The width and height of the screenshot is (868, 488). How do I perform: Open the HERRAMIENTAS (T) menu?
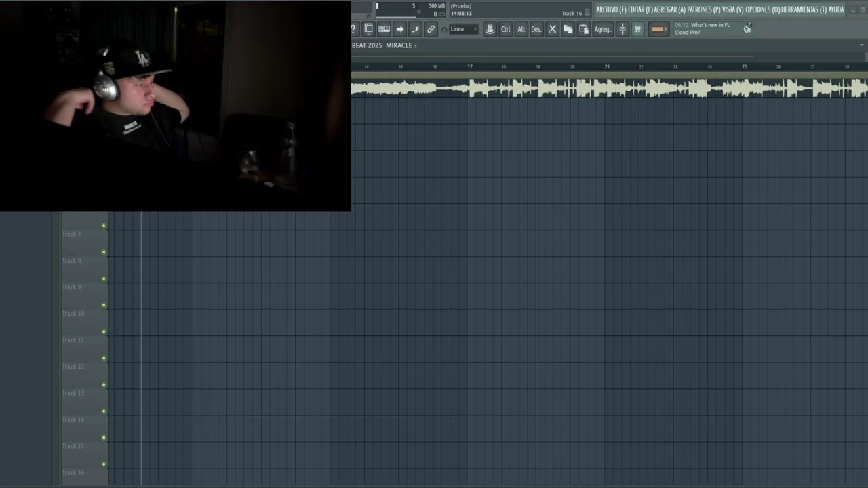[x=804, y=9]
